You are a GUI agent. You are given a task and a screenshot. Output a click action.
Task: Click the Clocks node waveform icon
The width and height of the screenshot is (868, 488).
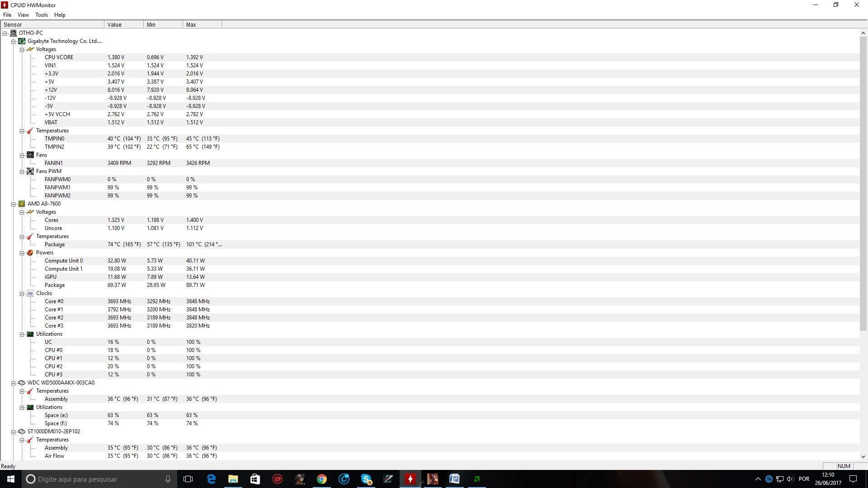30,293
